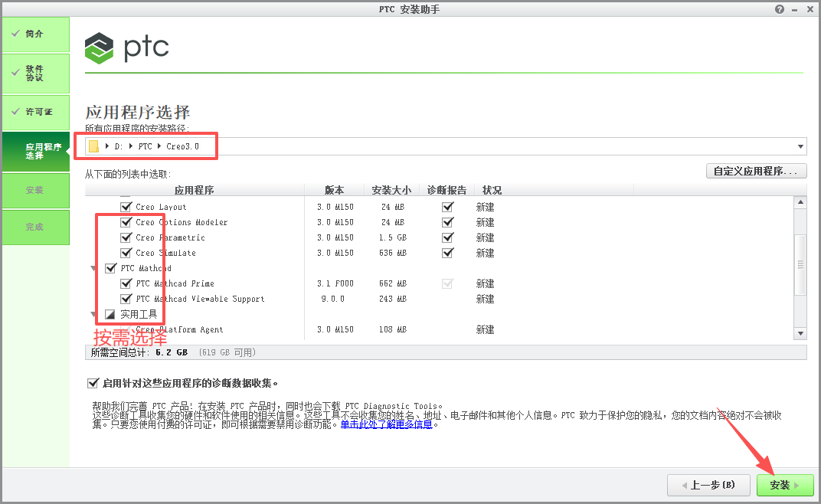Click the scrollbar down arrow icon
The image size is (821, 504).
click(801, 333)
